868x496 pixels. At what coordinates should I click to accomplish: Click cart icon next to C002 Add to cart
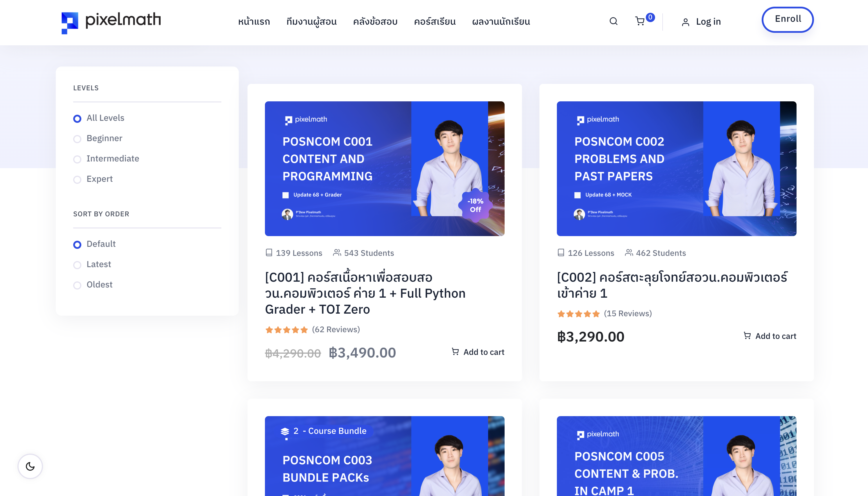pos(747,335)
